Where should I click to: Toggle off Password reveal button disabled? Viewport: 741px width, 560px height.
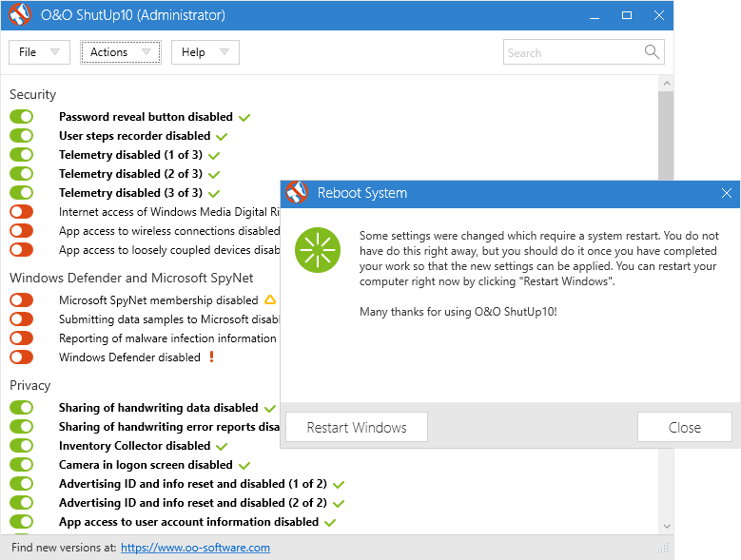pos(21,117)
